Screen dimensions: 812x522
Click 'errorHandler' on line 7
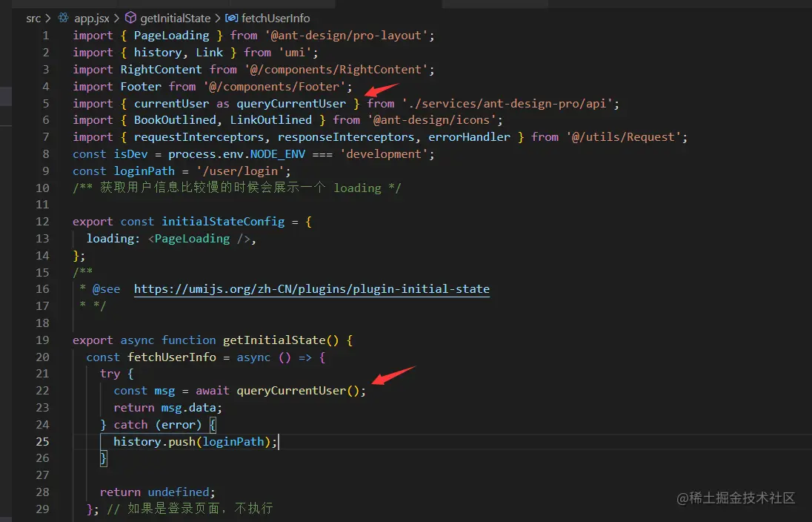469,137
